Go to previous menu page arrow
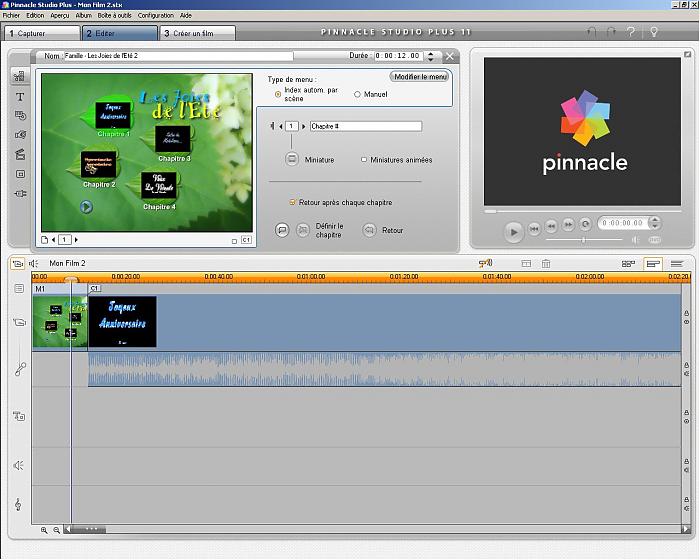The image size is (700, 560). click(x=54, y=240)
